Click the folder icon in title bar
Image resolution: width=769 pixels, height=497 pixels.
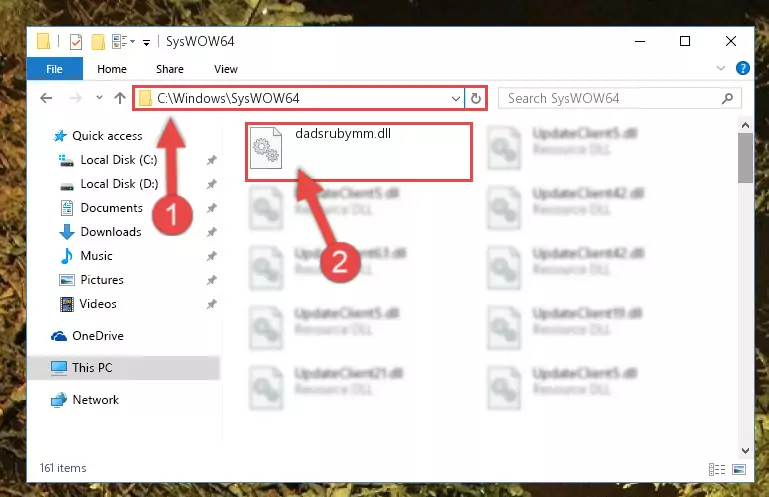(x=44, y=42)
